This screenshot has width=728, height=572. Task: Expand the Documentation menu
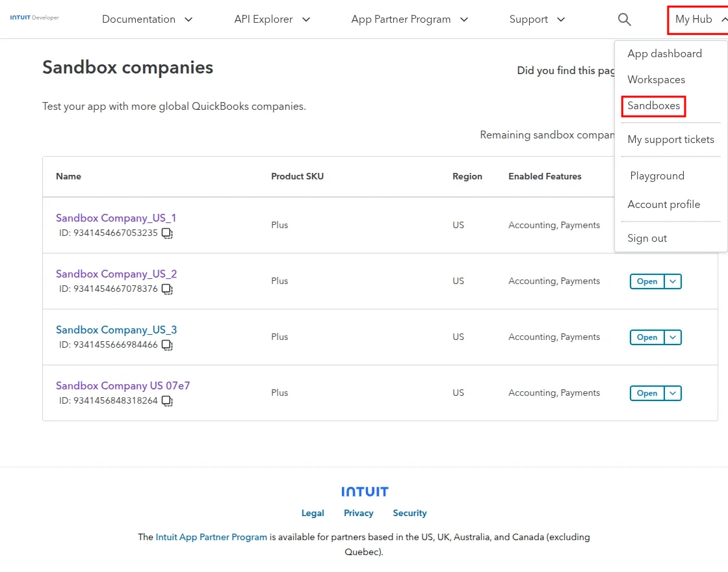pos(147,19)
